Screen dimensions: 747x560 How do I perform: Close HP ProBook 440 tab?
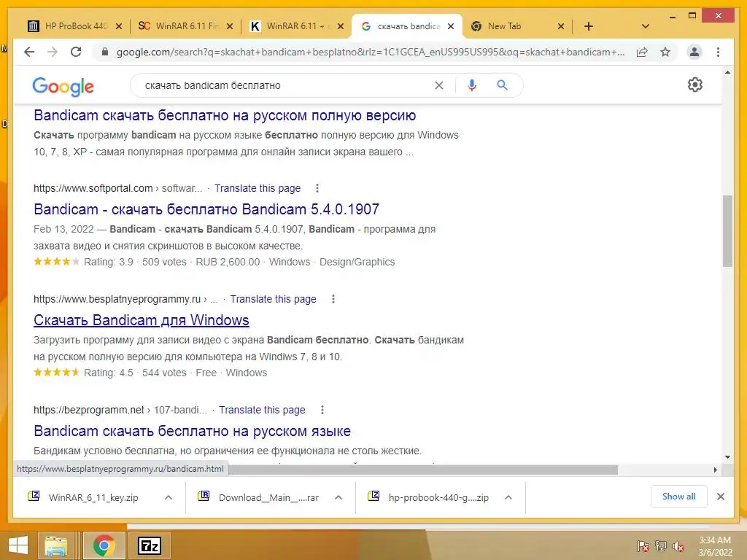pyautogui.click(x=119, y=26)
